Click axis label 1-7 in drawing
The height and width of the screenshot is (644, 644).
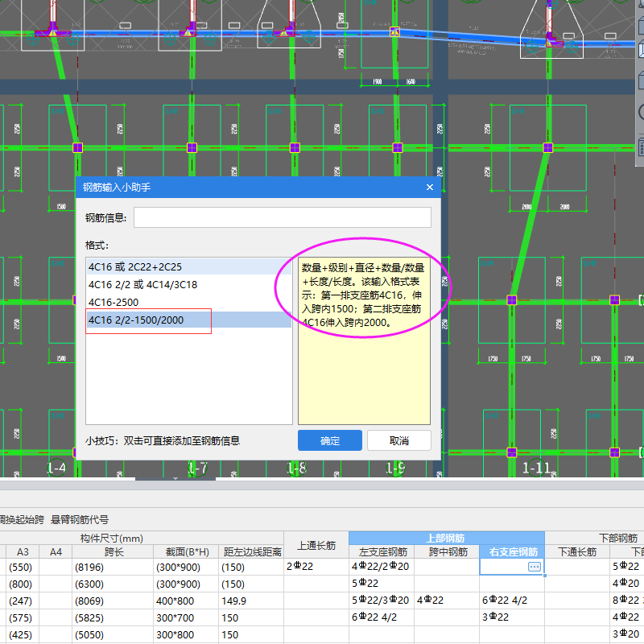(x=197, y=468)
